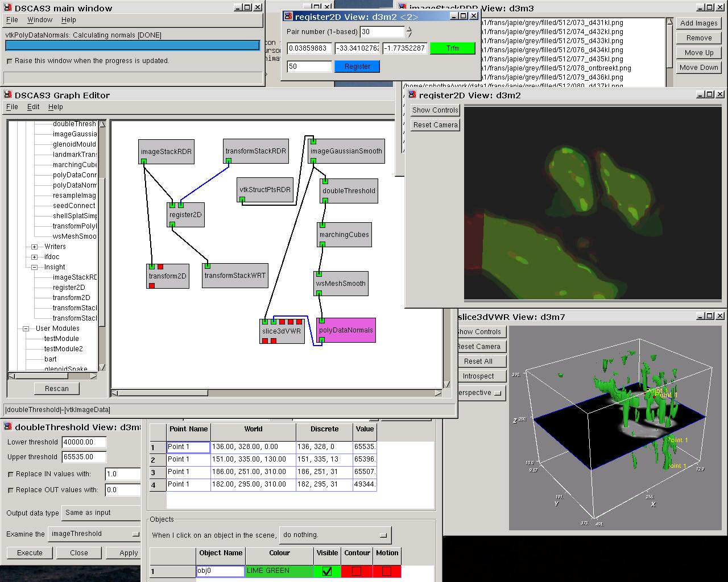Open the Window menu in main window
Viewport: 728px width, 582px height.
click(x=40, y=20)
